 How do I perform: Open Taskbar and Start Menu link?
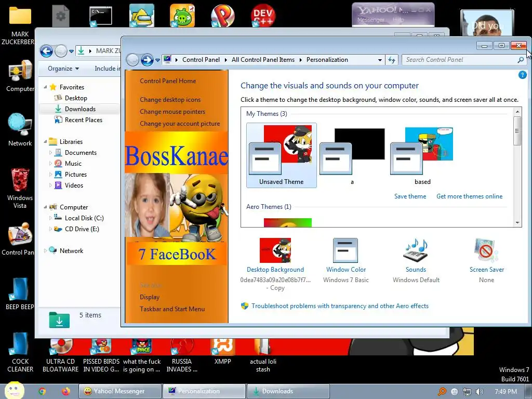[x=172, y=309]
